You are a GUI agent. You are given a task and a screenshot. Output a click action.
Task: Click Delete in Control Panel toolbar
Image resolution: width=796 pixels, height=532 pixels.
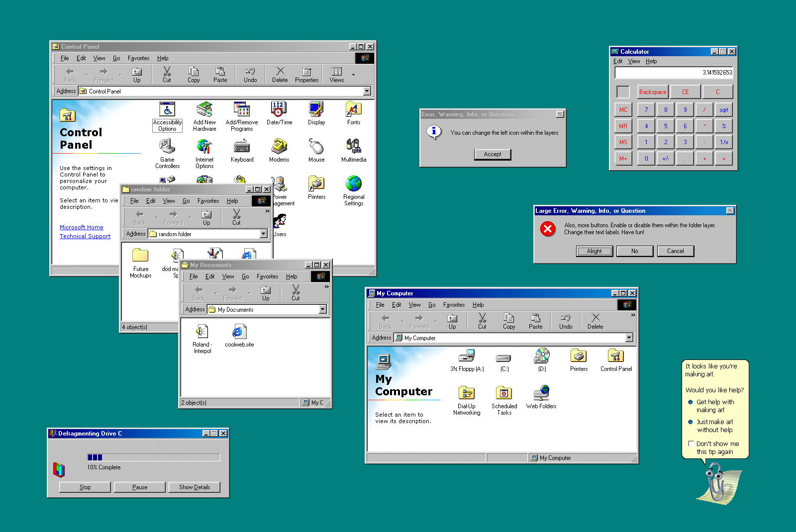click(280, 75)
